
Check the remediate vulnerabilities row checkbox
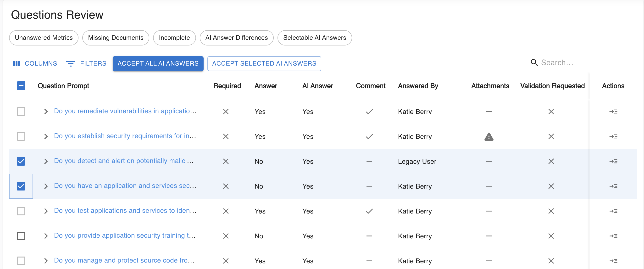(x=21, y=112)
